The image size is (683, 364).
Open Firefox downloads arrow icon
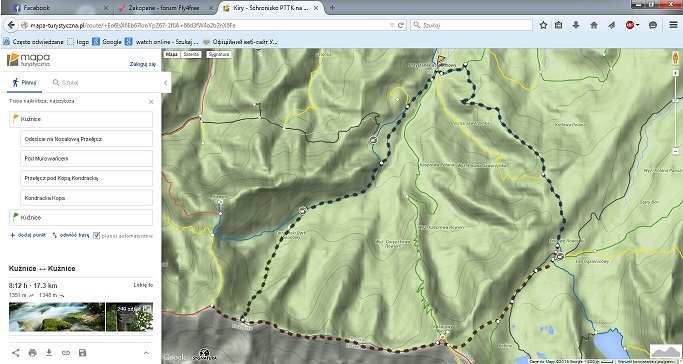pyautogui.click(x=576, y=25)
